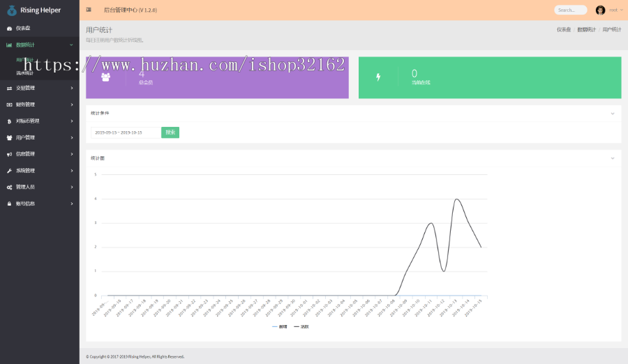This screenshot has width=628, height=364.
Task: Expand the 交易管理 menu chevron
Action: pyautogui.click(x=72, y=88)
